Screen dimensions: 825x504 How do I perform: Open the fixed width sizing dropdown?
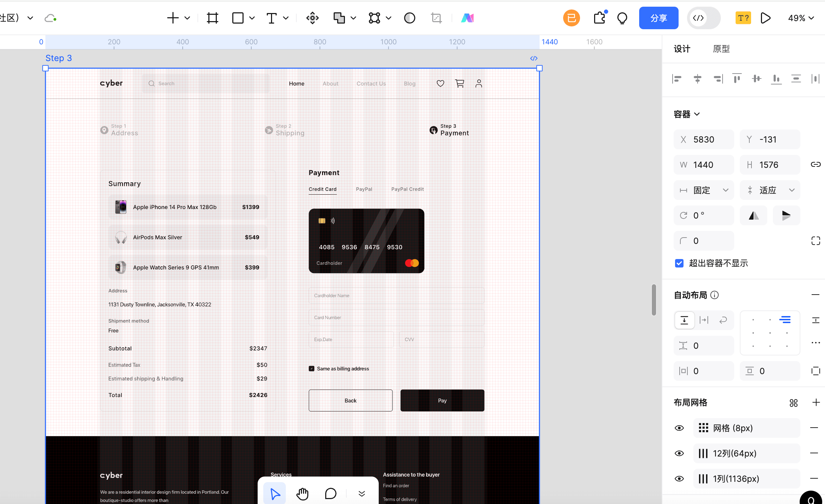[x=704, y=190]
